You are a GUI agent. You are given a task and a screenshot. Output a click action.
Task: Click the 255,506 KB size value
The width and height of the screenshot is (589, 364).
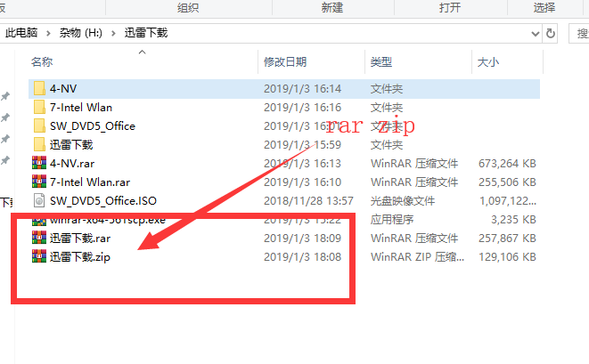pos(507,182)
